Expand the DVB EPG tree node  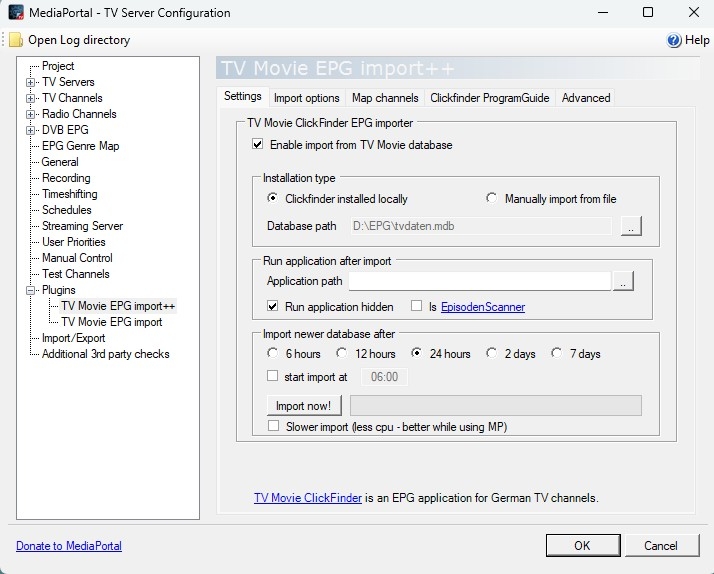[31, 130]
